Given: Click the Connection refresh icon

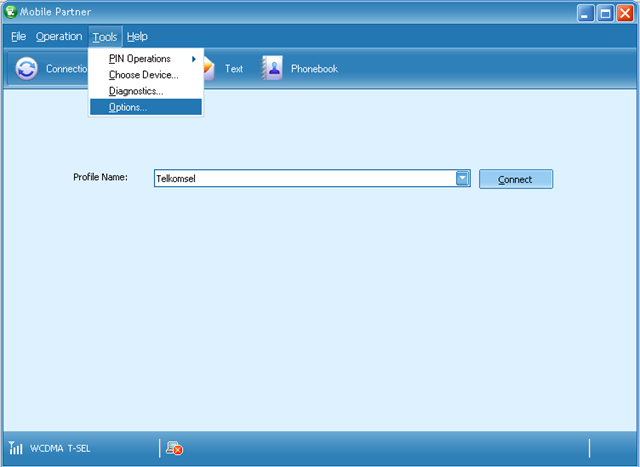Looking at the screenshot, I should click(27, 69).
